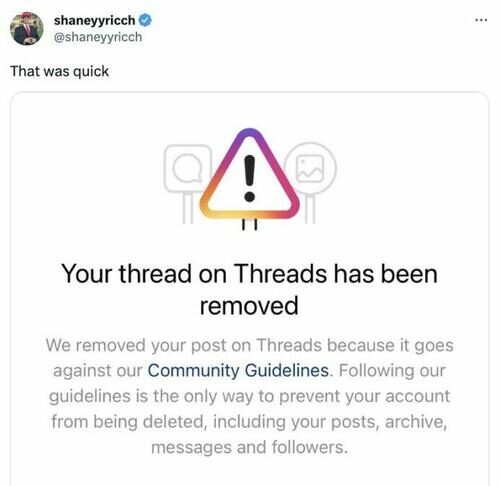
Task: Click the exclamation mark inside the triangle
Action: (250, 179)
